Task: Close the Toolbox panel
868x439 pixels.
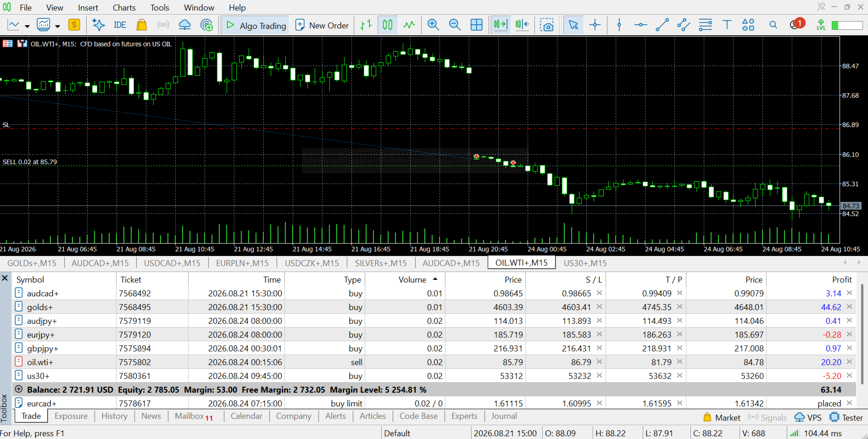Action: 5,278
